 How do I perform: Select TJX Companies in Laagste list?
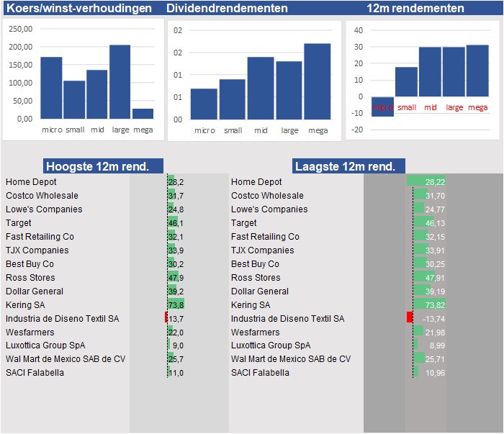pos(262,250)
